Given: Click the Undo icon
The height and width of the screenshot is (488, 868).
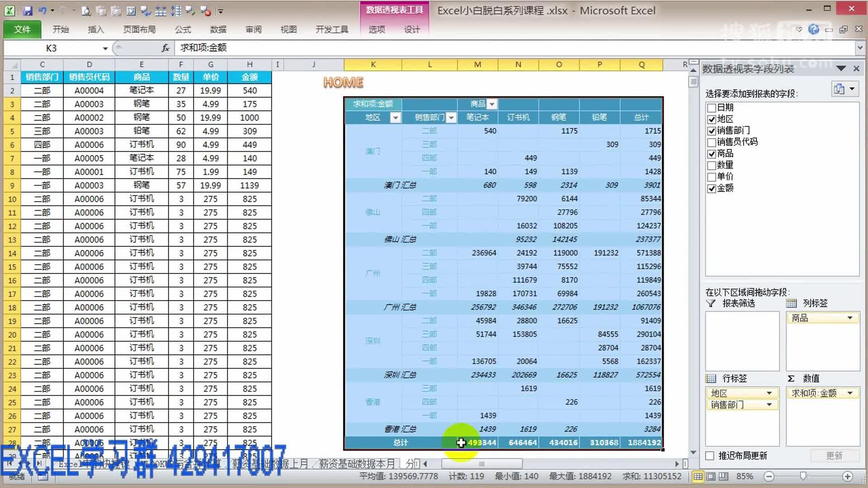Looking at the screenshot, I should [x=42, y=10].
